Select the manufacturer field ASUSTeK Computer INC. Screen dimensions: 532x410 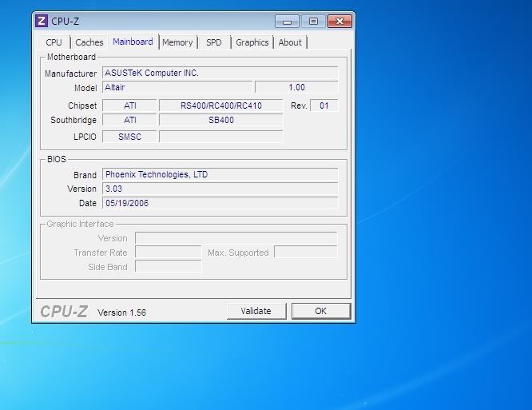[220, 73]
